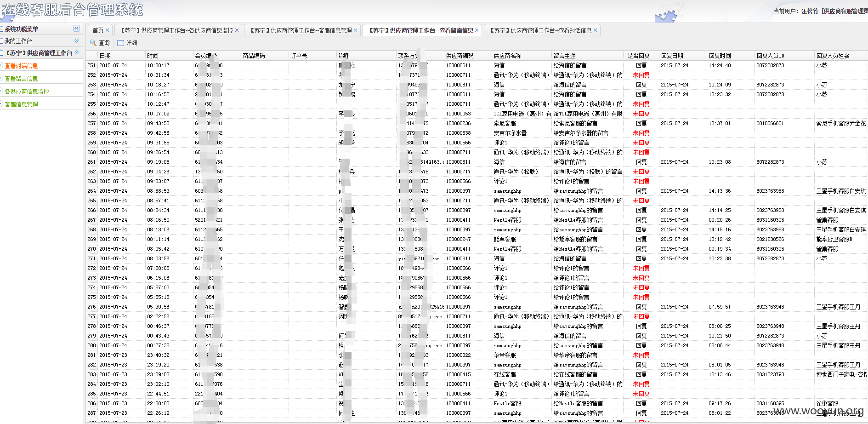Select row 251 time 10:38:17

[158, 65]
